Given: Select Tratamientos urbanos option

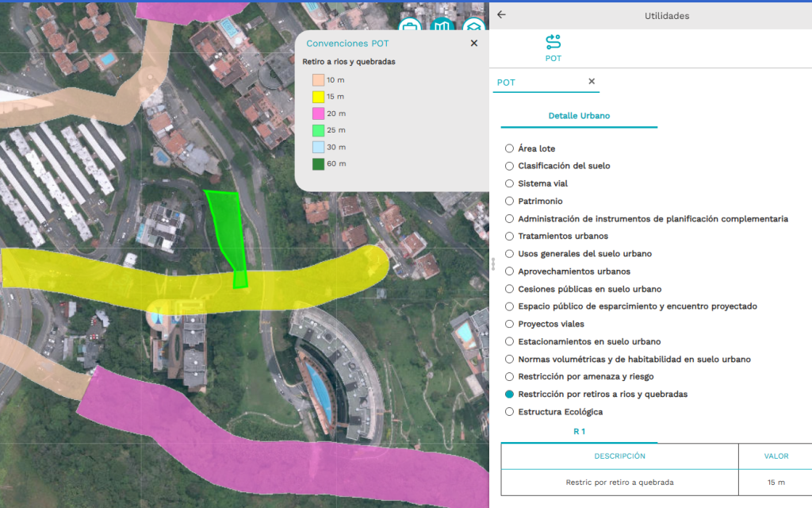Looking at the screenshot, I should coord(509,237).
